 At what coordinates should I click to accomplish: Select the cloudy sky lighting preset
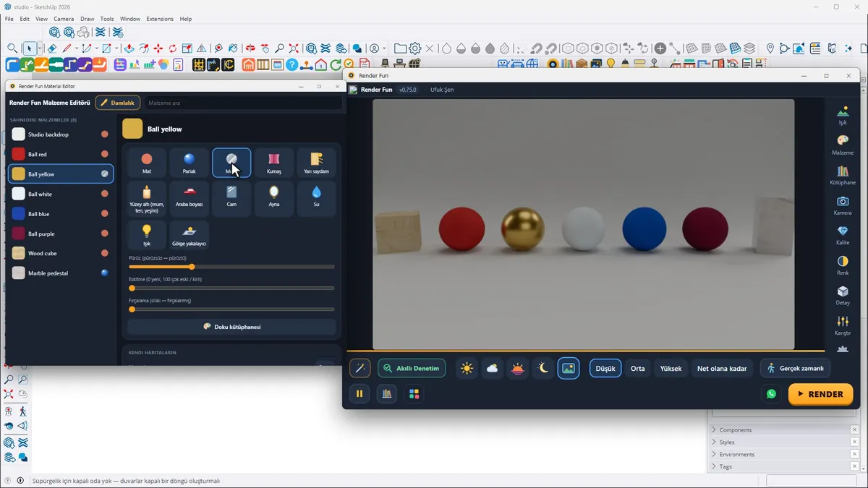pyautogui.click(x=492, y=368)
